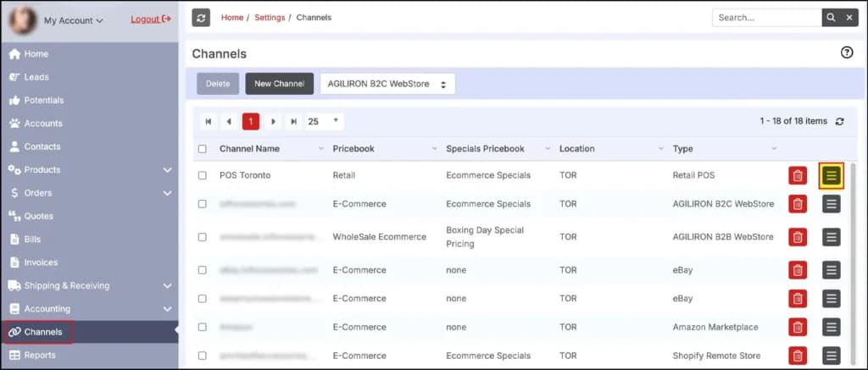868x370 pixels.
Task: Open menu for Shopify Remote Store row
Action: click(x=831, y=356)
